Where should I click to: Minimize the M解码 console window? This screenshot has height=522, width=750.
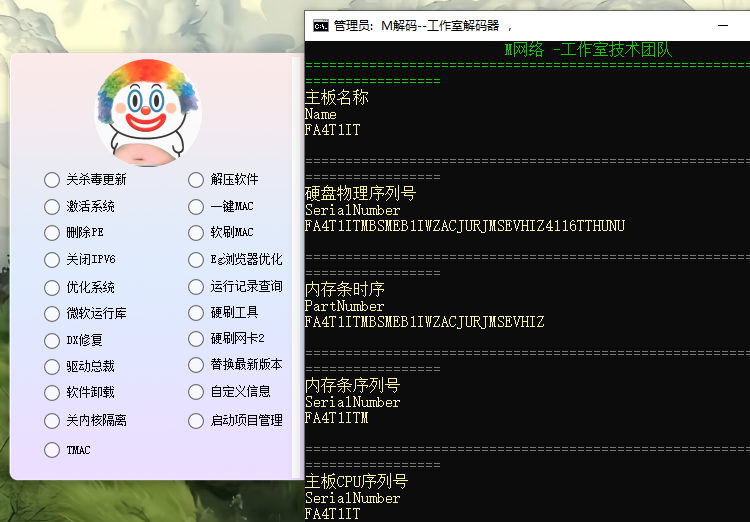724,26
